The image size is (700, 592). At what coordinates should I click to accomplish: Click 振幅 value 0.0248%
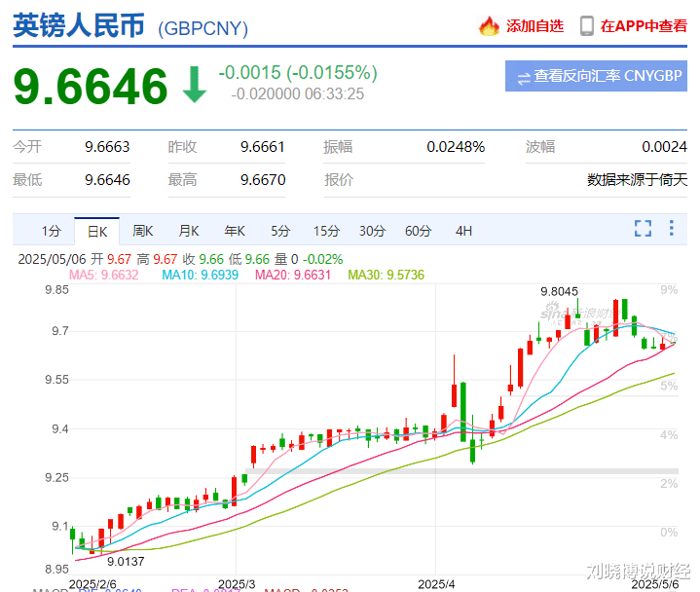click(456, 147)
